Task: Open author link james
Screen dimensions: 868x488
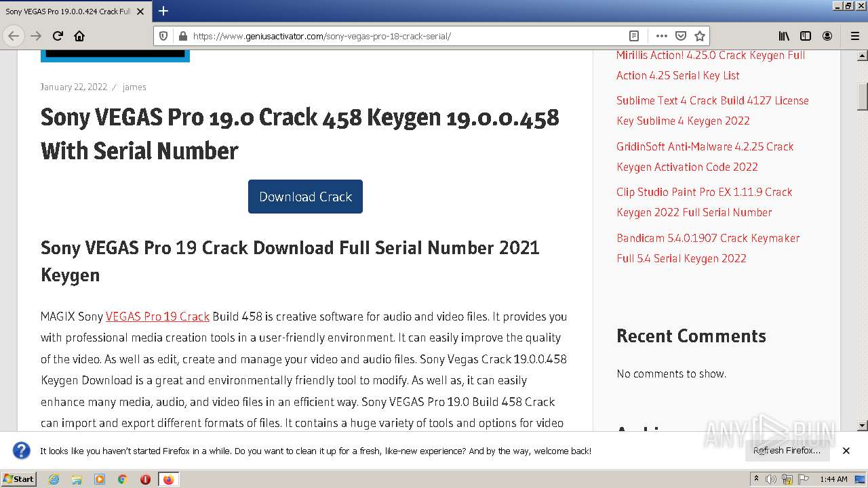Action: pos(134,87)
